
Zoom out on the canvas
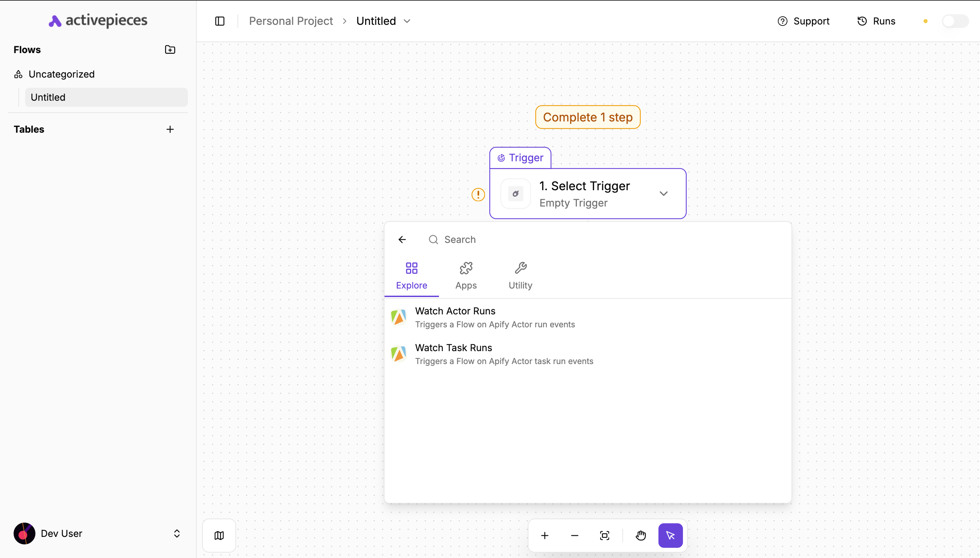pyautogui.click(x=574, y=535)
